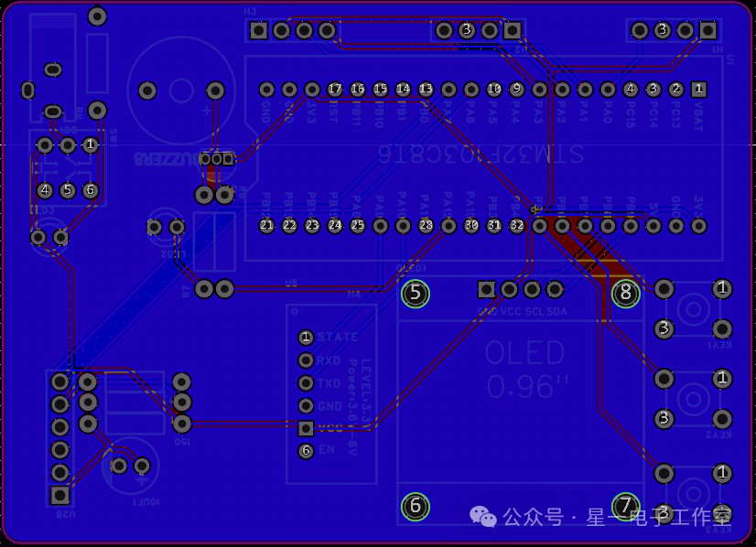Select pad 1 beside STATE label
Viewport: 756px width, 547px height.
[306, 338]
